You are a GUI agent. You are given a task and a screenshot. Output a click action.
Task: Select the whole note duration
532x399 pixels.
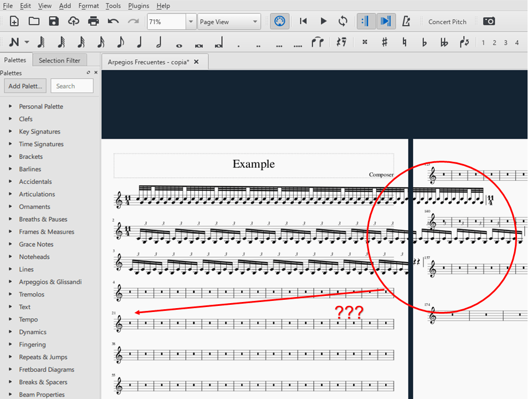click(x=178, y=42)
